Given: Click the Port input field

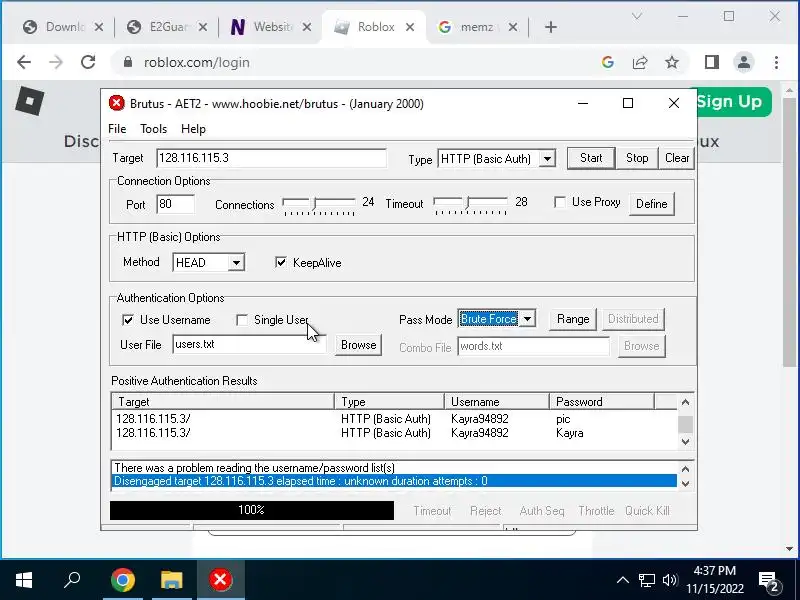Looking at the screenshot, I should tap(176, 204).
